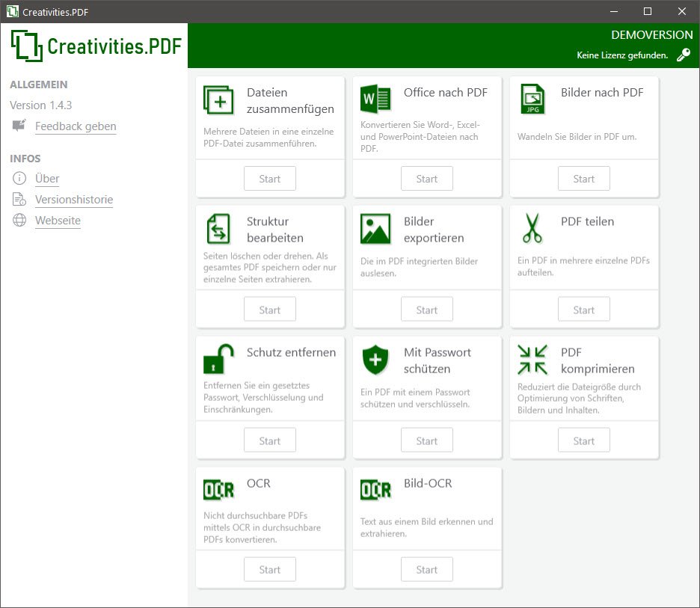This screenshot has height=608, width=700.
Task: Click the picture icon for Bilder exportieren
Action: pyautogui.click(x=375, y=229)
